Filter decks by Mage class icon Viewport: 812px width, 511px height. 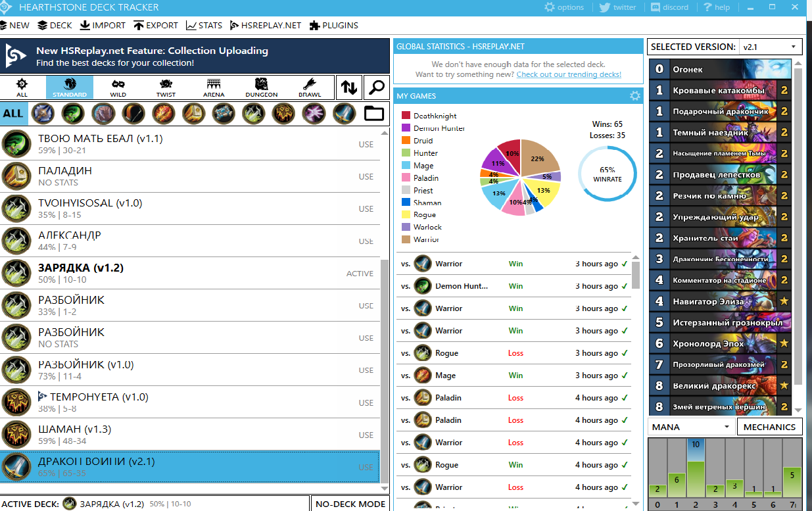point(163,113)
